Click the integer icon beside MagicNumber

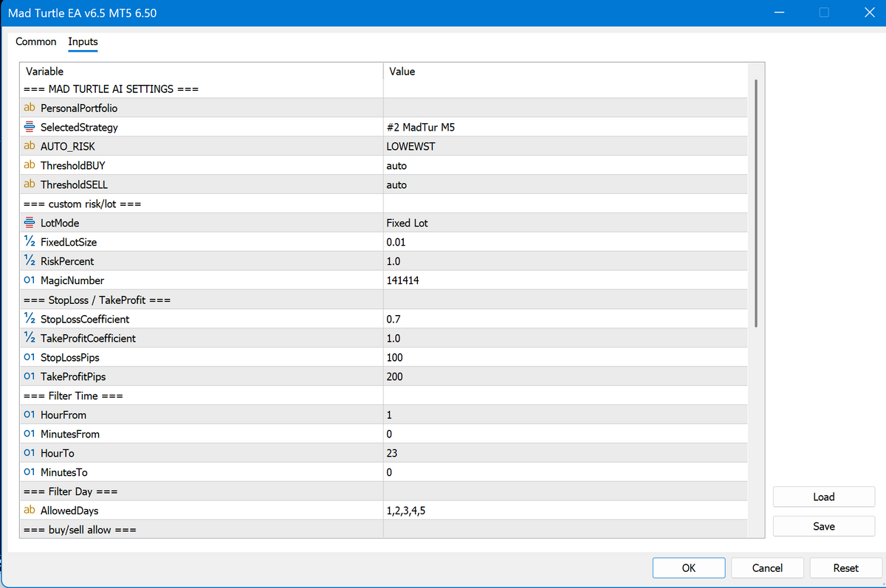pyautogui.click(x=30, y=280)
